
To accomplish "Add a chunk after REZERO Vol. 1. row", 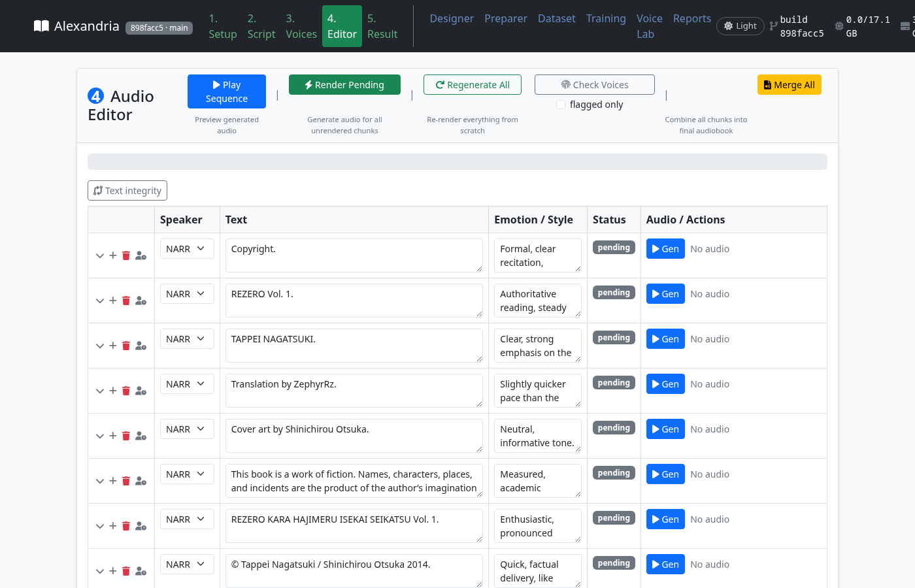I will pyautogui.click(x=112, y=301).
